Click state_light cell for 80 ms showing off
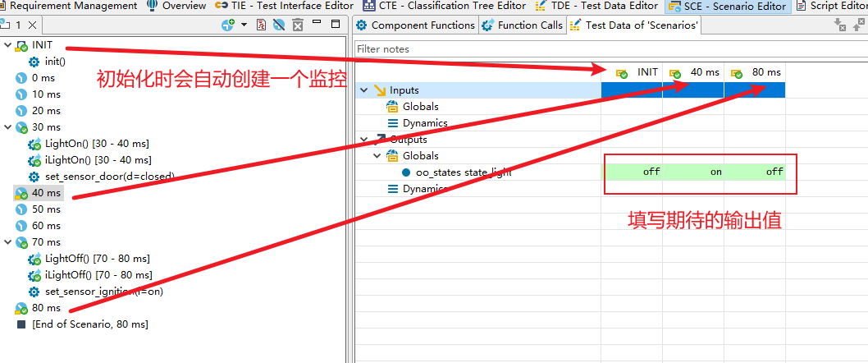 [755, 172]
